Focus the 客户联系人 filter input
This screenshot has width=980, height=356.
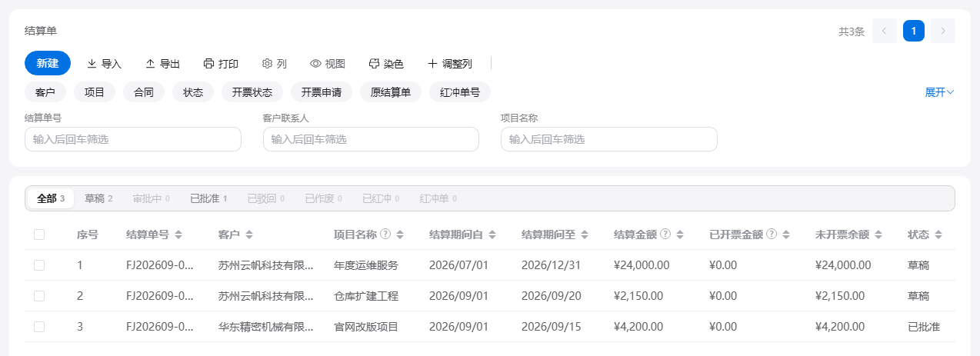point(371,139)
